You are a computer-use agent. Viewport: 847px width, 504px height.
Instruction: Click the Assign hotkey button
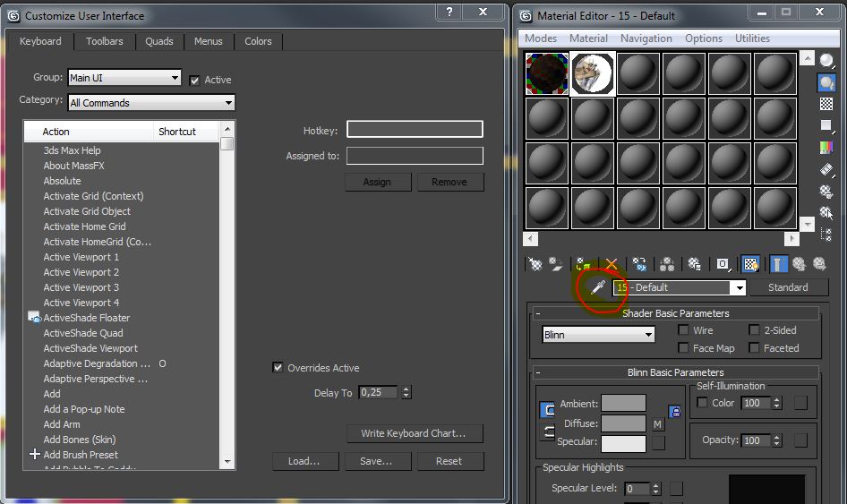pos(378,182)
